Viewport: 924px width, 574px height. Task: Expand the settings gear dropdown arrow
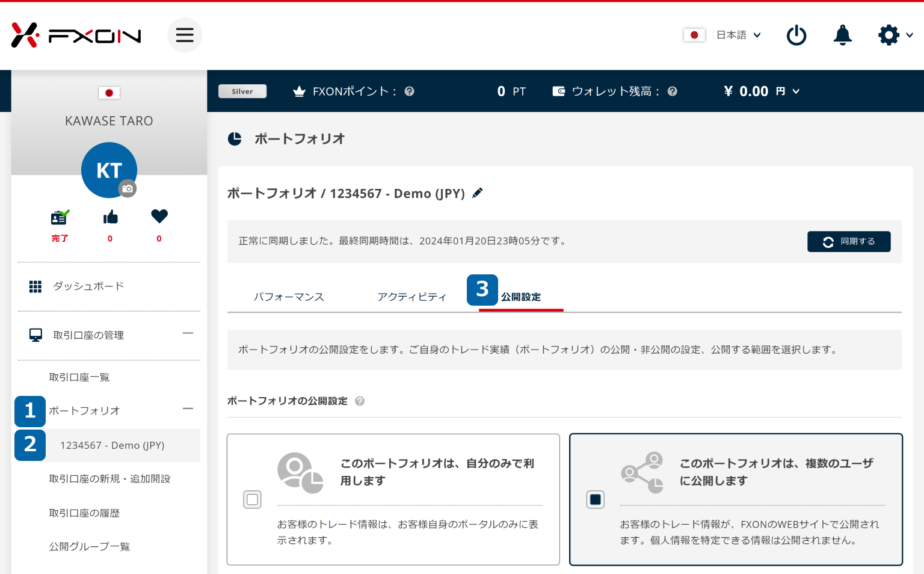910,35
